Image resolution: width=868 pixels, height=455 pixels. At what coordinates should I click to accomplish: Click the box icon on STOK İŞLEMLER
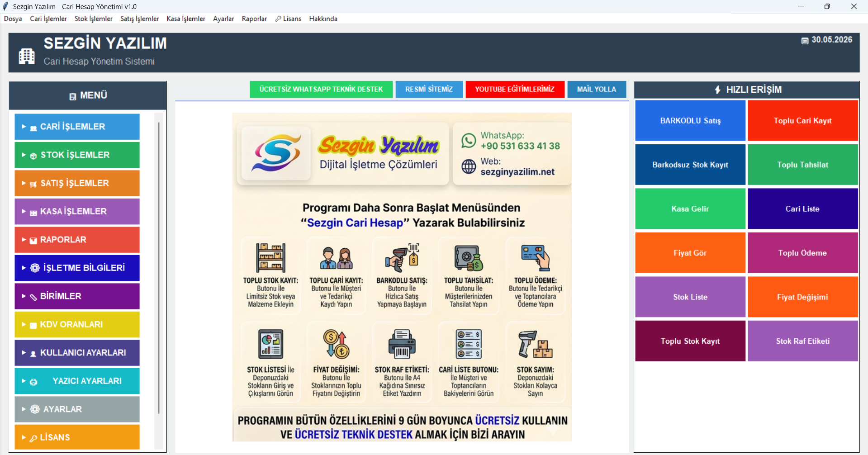click(x=33, y=156)
